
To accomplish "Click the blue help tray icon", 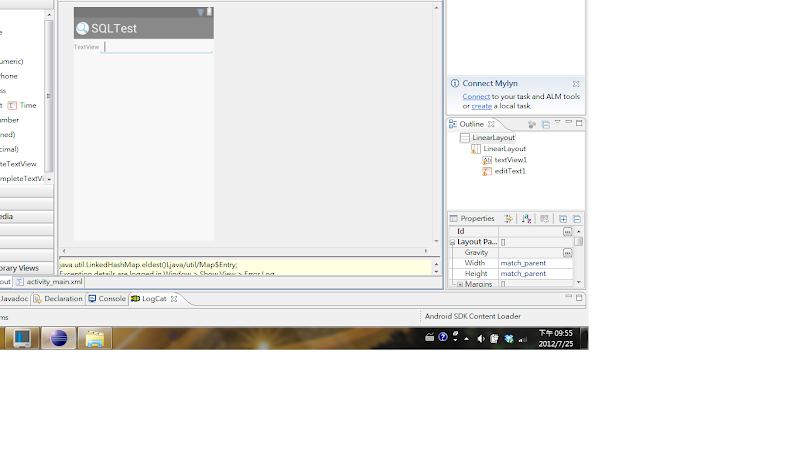I will click(443, 337).
